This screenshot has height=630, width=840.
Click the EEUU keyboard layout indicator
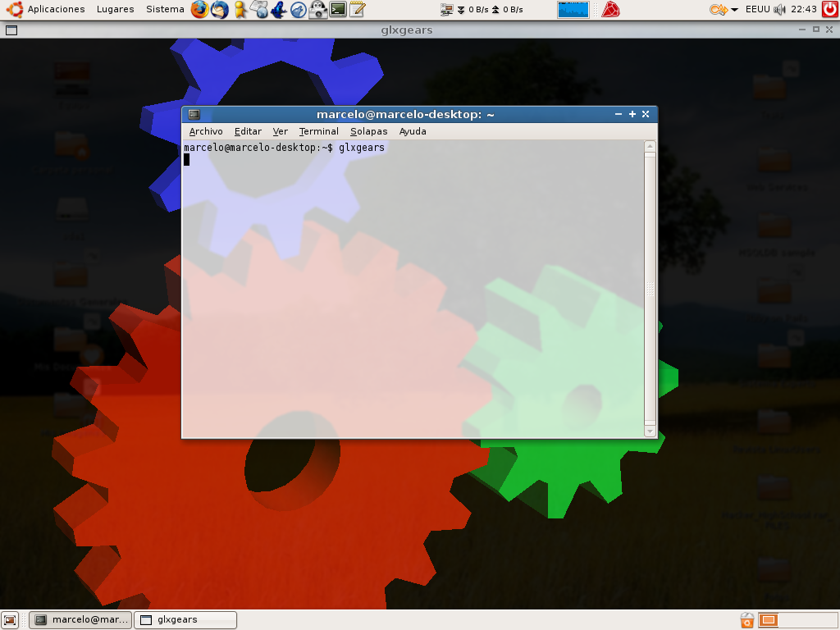757,9
